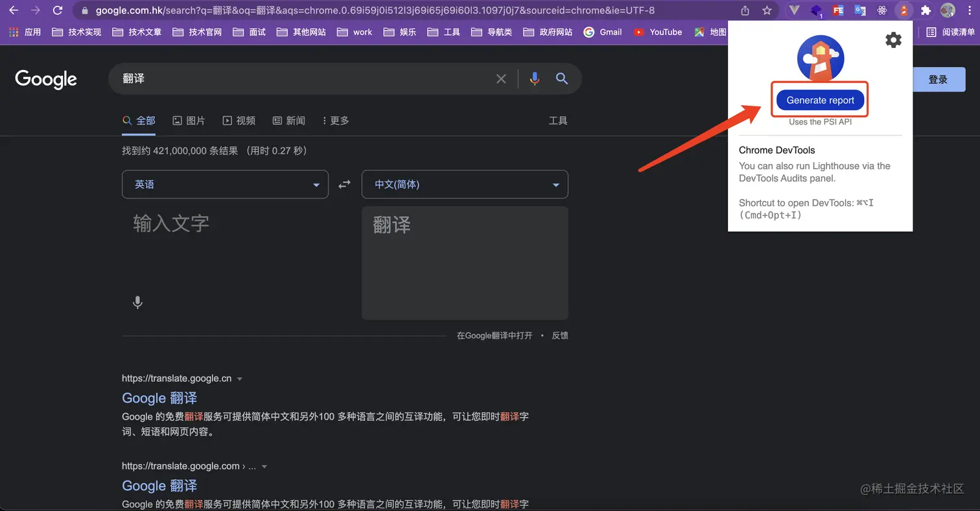Switch to the 图片 tab
The width and height of the screenshot is (980, 511).
tap(189, 121)
